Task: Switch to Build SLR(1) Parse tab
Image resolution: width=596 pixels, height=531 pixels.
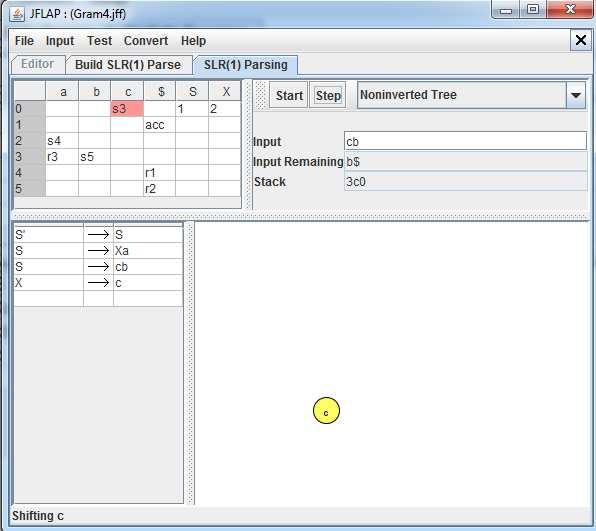Action: tap(128, 65)
